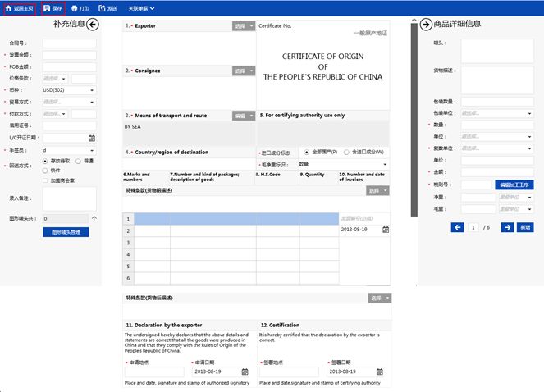The height and width of the screenshot is (392, 544).
Task: Go to the previous goods item with left arrow
Action: (x=458, y=227)
